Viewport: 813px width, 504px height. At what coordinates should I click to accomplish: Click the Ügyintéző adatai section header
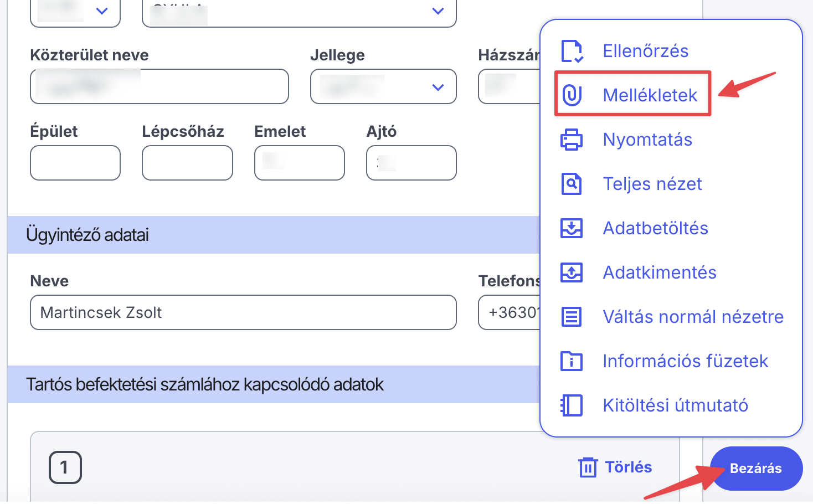(274, 235)
